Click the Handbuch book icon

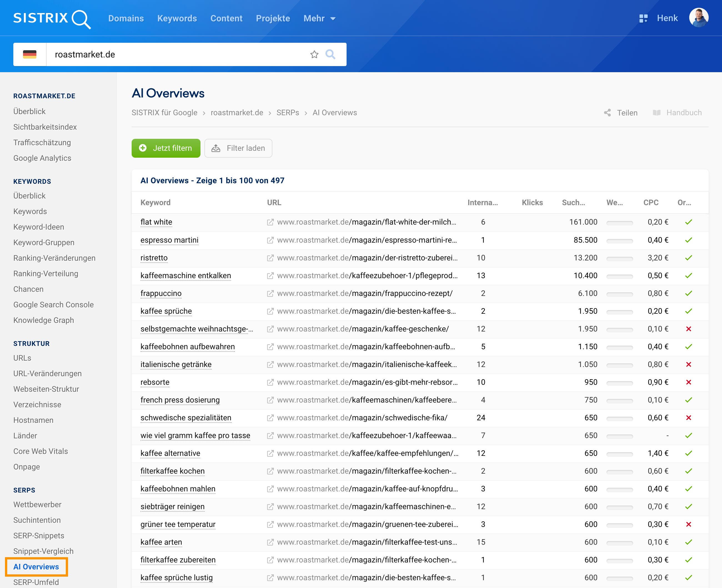pyautogui.click(x=656, y=113)
